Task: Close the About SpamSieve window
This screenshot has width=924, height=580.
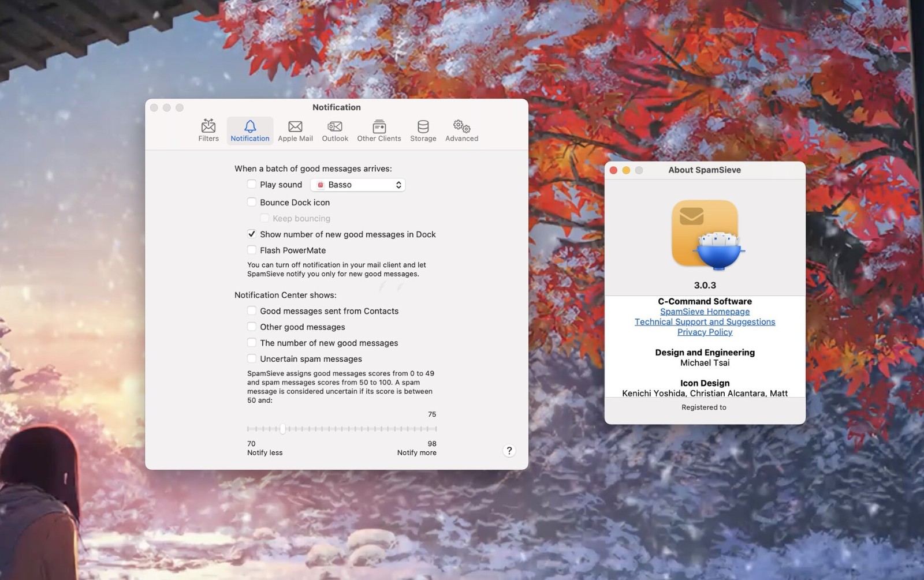Action: (613, 170)
